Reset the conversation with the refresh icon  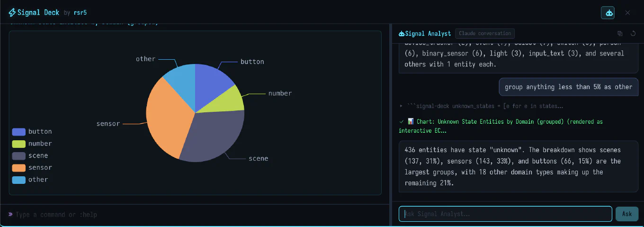pos(633,34)
